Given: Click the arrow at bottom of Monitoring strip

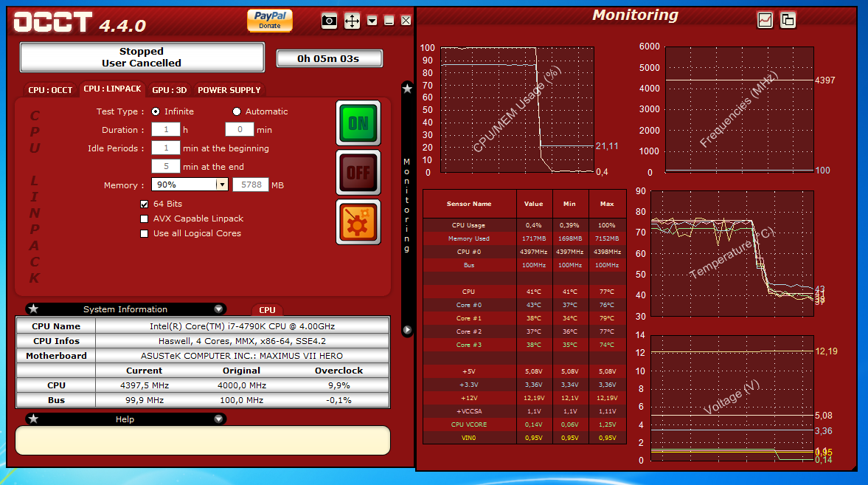Looking at the screenshot, I should 407,330.
